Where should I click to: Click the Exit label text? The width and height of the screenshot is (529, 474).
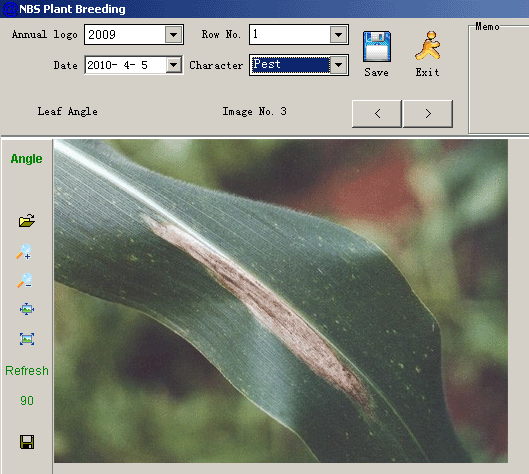[427, 72]
